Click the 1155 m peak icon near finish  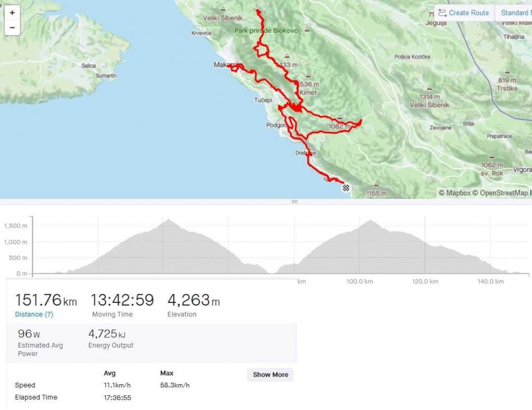(376, 185)
